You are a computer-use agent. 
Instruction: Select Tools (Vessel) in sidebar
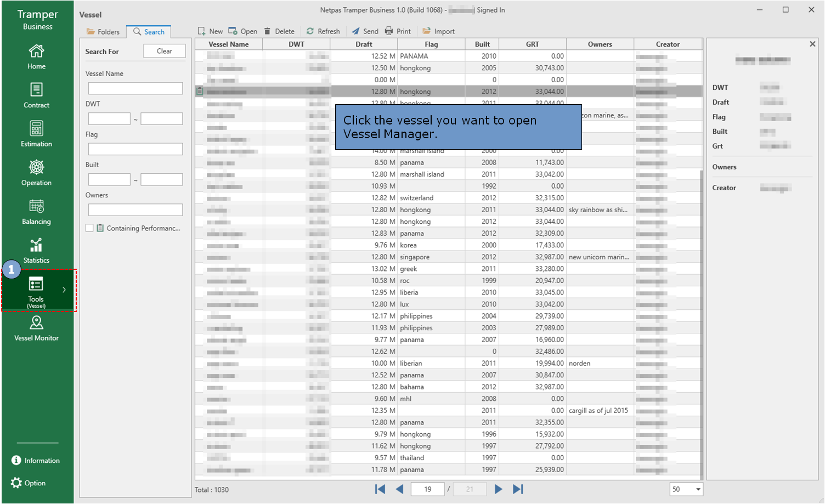click(x=36, y=291)
